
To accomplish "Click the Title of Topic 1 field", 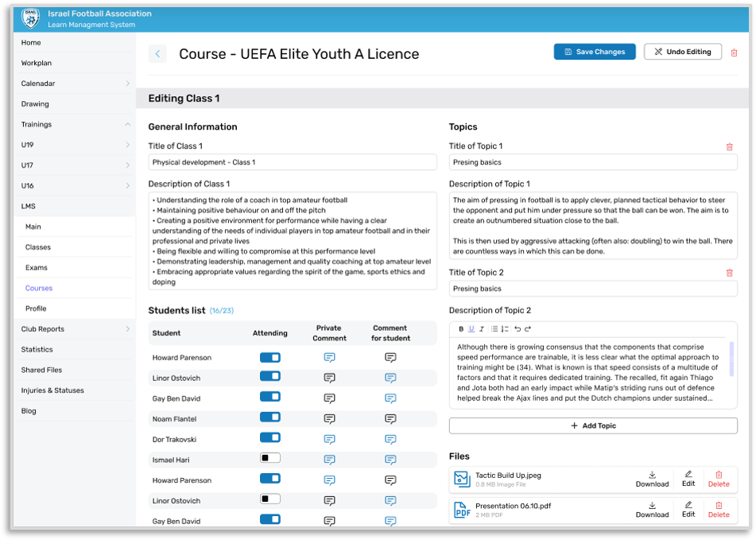I will [593, 162].
